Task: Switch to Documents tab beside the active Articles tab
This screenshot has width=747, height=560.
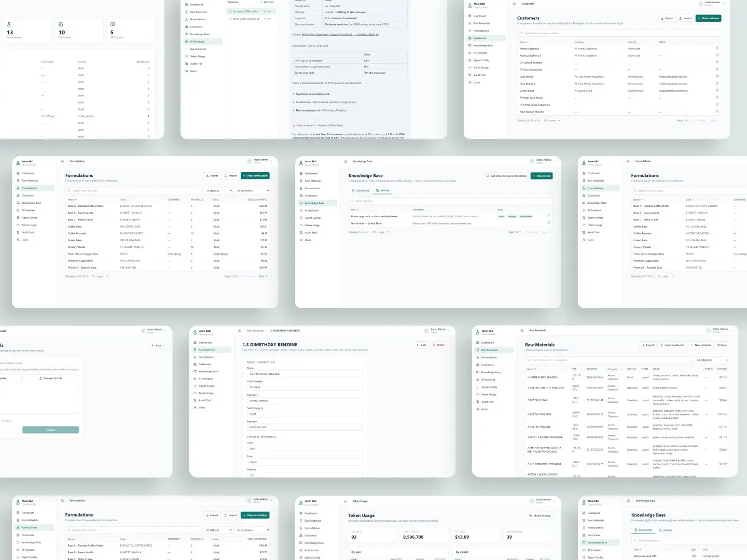Action: 361,191
